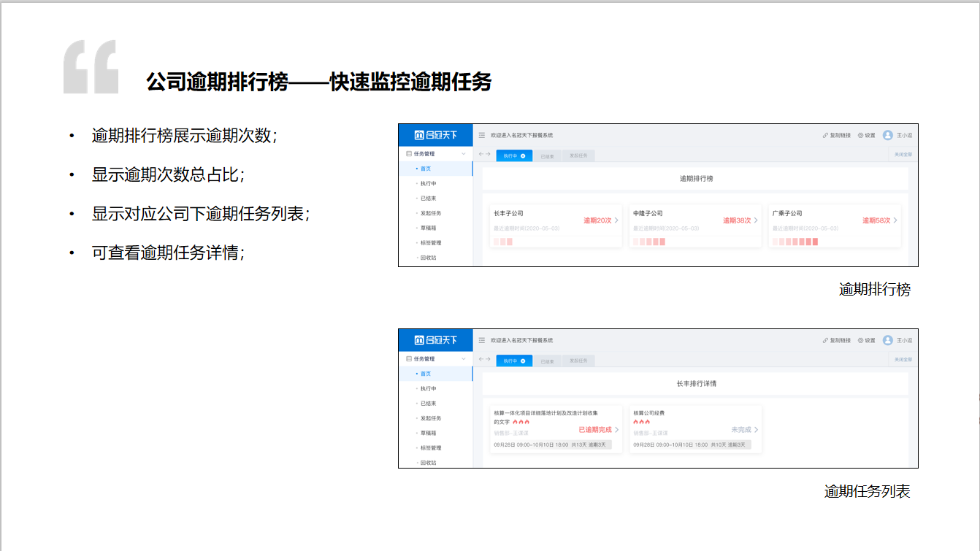Click 名冠天下 logo in 逾期排行榜 screenshot
980x551 pixels.
436,135
